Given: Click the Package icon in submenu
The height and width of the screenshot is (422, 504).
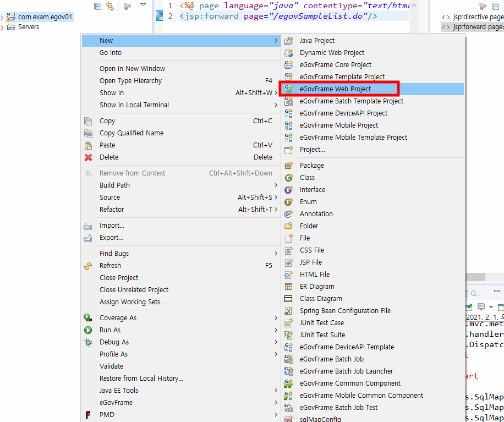Looking at the screenshot, I should (289, 166).
